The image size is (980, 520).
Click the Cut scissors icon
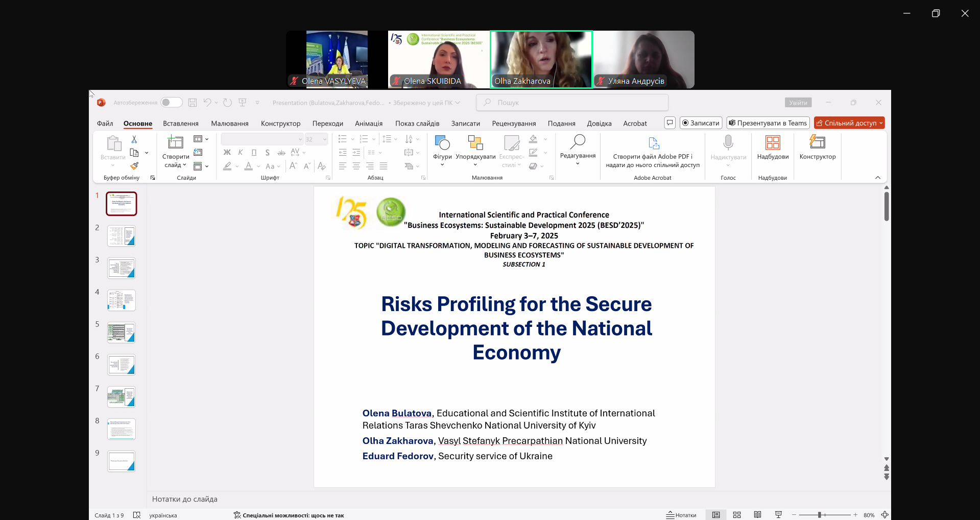(x=134, y=139)
